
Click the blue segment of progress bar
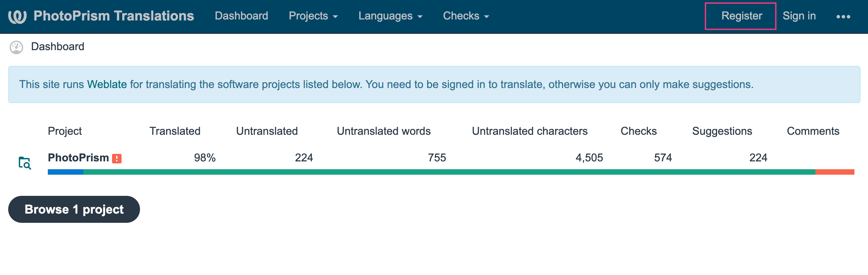pyautogui.click(x=65, y=172)
